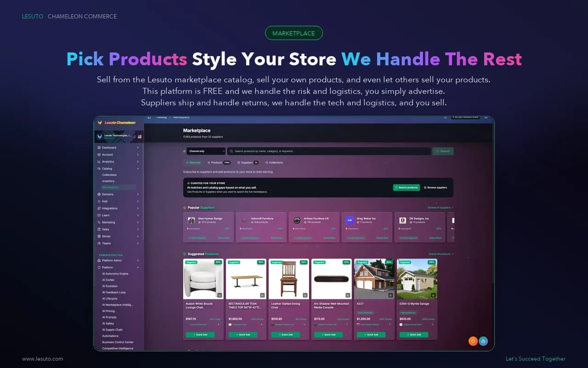
Task: Switch to the Suppliers tab
Action: pyautogui.click(x=248, y=162)
